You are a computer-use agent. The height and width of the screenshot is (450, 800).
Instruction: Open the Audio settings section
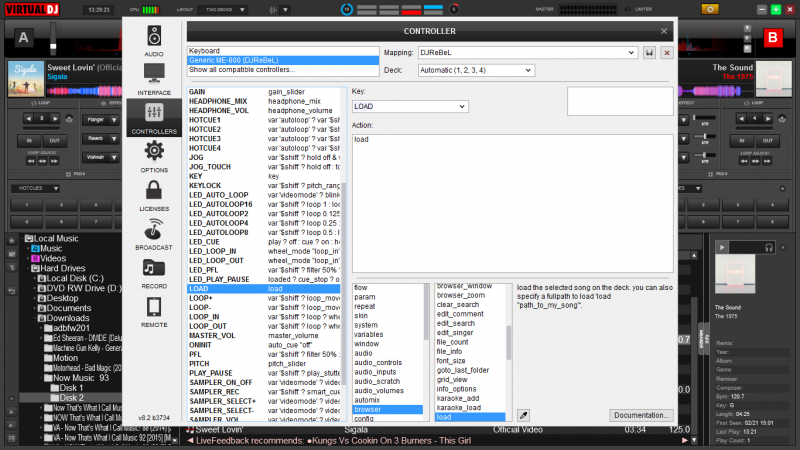(x=154, y=41)
